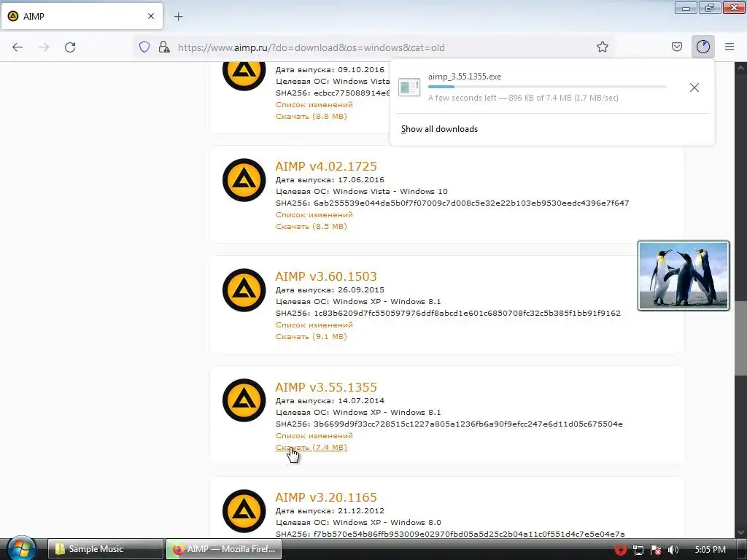Click release date 14.07.2014 text
This screenshot has height=560, width=747.
click(x=360, y=400)
